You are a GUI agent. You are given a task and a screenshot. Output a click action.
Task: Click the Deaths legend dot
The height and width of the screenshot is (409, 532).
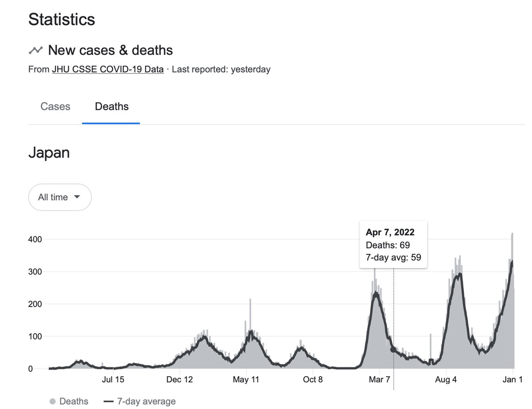point(52,401)
